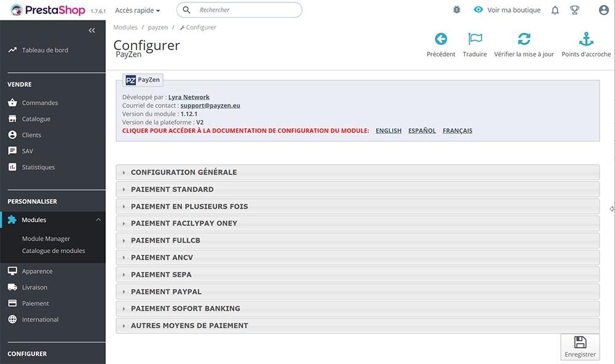
Task: Collapse the Modules submenu chevron
Action: coord(98,220)
